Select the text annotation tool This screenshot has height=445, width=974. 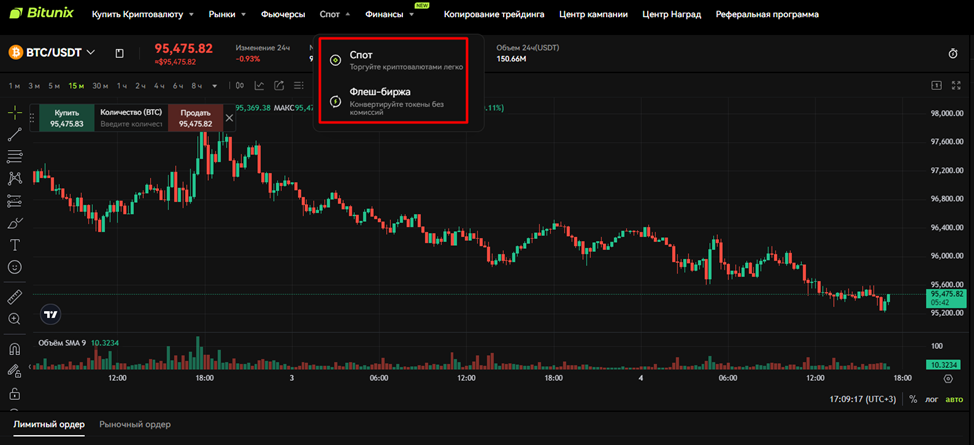pos(15,245)
